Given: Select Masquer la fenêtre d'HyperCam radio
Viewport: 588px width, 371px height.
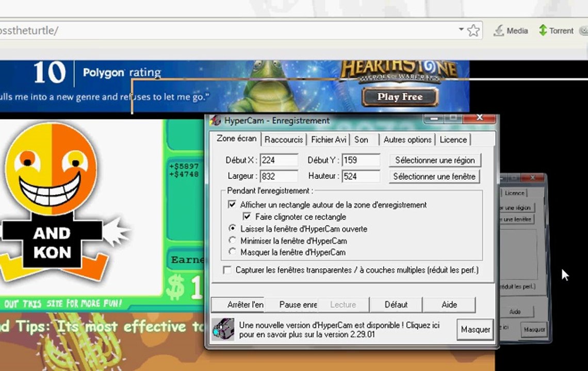Looking at the screenshot, I should 233,252.
